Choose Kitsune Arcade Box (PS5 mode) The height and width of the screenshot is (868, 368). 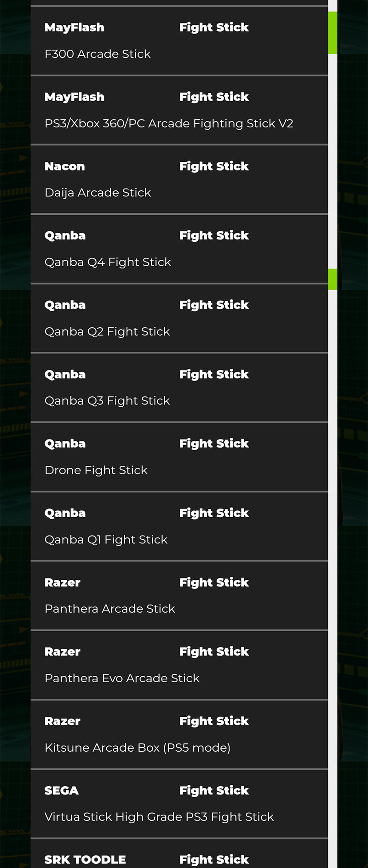tap(138, 748)
